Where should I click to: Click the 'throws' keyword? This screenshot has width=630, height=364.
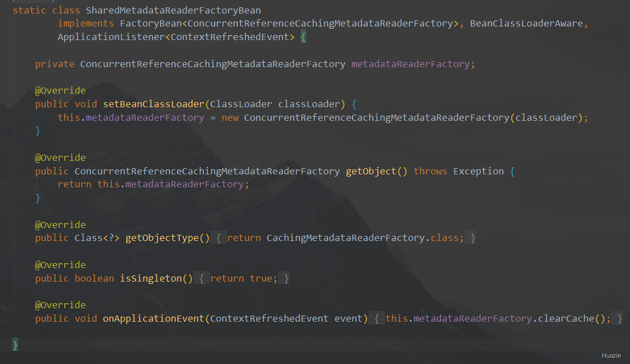[431, 172]
